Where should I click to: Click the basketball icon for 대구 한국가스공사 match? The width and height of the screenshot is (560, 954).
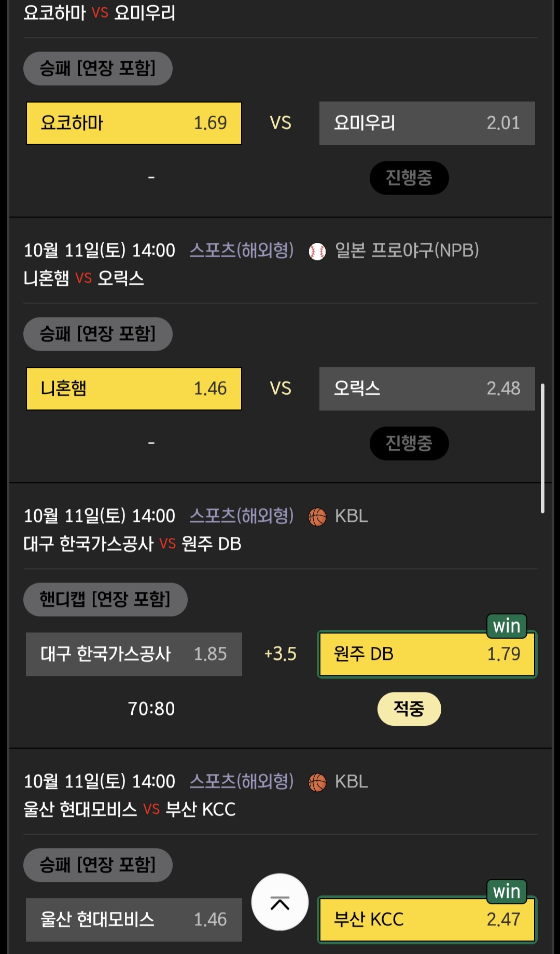tap(317, 517)
